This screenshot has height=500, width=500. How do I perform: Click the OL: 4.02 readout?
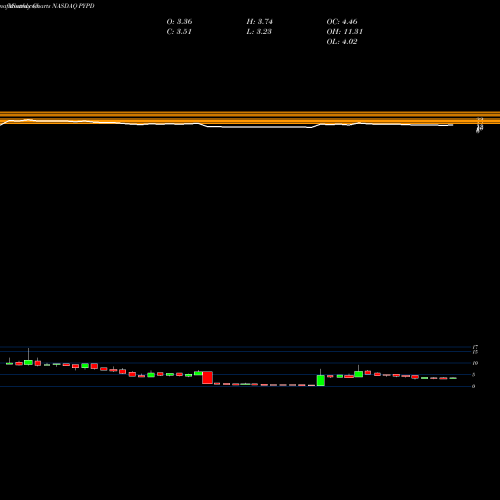point(342,42)
